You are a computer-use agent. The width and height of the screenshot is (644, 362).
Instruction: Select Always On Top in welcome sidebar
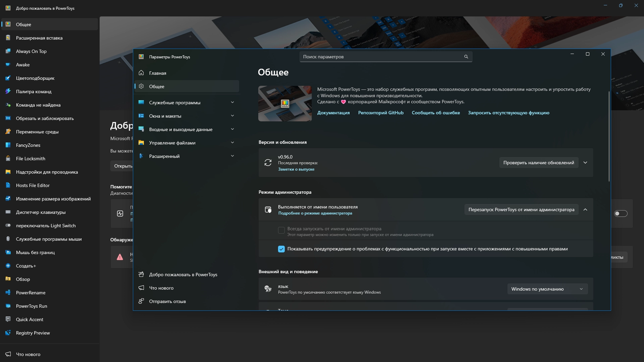pyautogui.click(x=31, y=51)
